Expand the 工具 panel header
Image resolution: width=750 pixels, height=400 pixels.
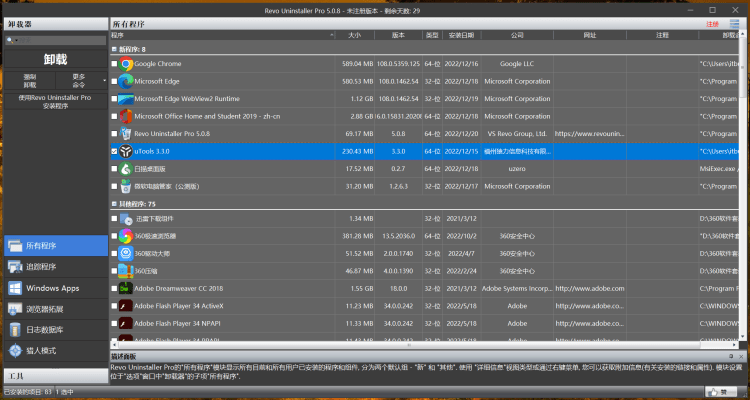click(x=56, y=376)
